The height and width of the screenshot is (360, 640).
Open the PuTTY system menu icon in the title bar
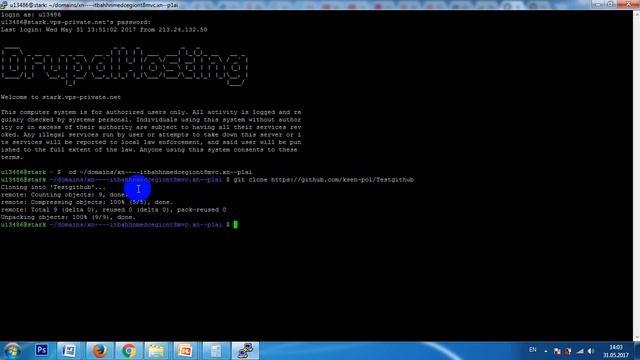(4, 5)
